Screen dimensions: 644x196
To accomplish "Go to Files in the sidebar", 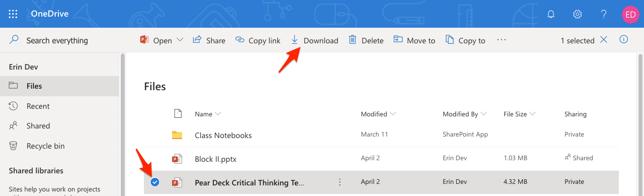I will coord(59,86).
